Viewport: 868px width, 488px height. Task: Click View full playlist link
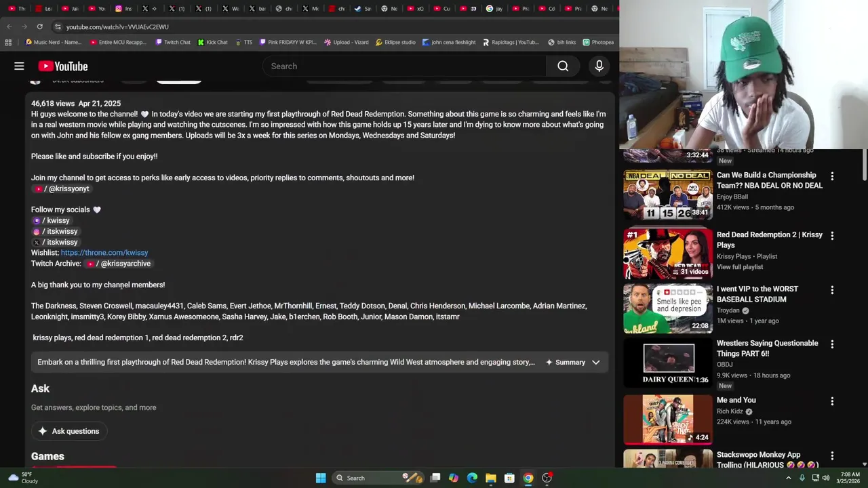740,267
